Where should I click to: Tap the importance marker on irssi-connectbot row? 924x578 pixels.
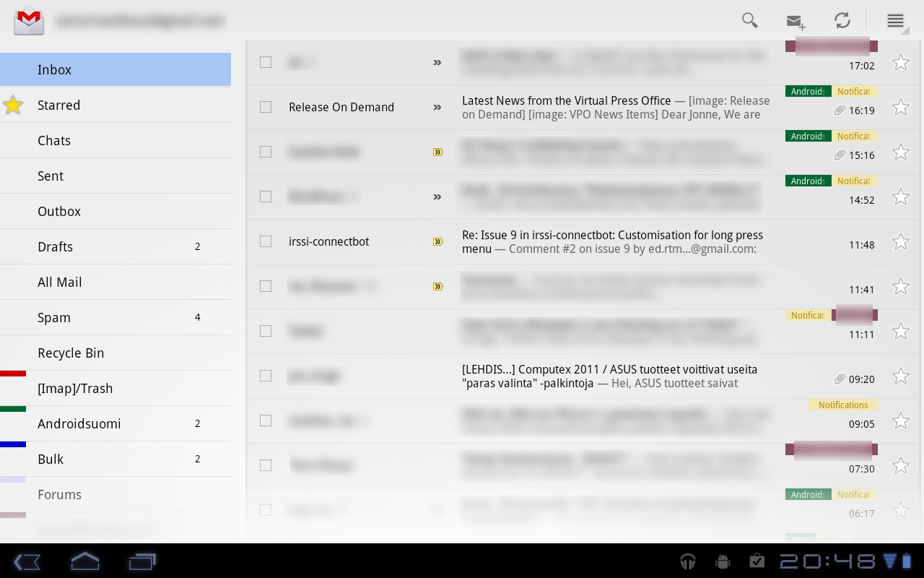(437, 242)
